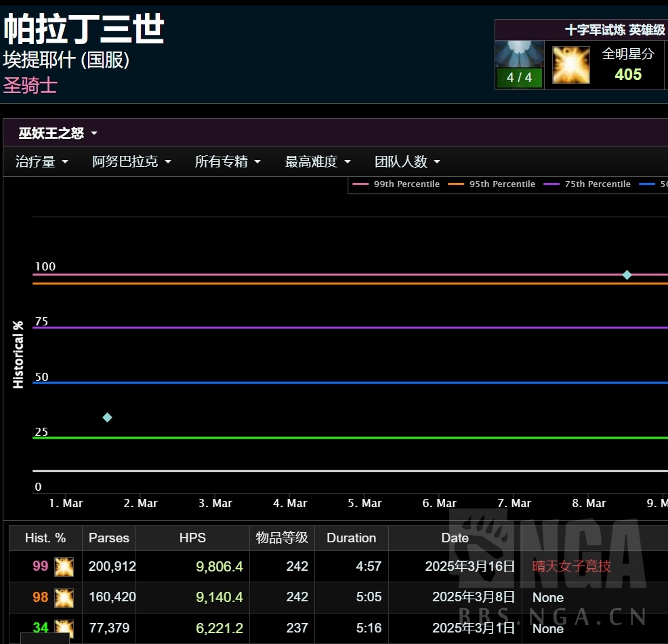The height and width of the screenshot is (644, 668).
Task: Click the Holy Paladin icon beside 全明星分
Action: [570, 65]
